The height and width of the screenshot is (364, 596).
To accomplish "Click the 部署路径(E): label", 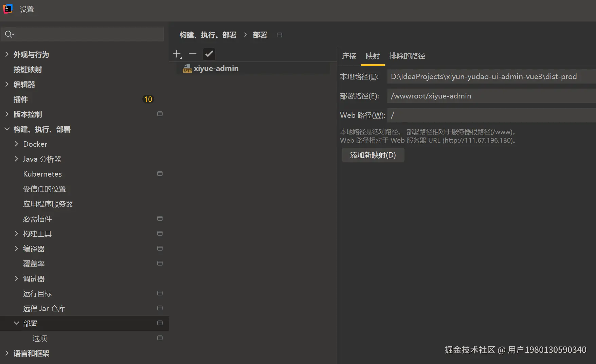I will 359,96.
